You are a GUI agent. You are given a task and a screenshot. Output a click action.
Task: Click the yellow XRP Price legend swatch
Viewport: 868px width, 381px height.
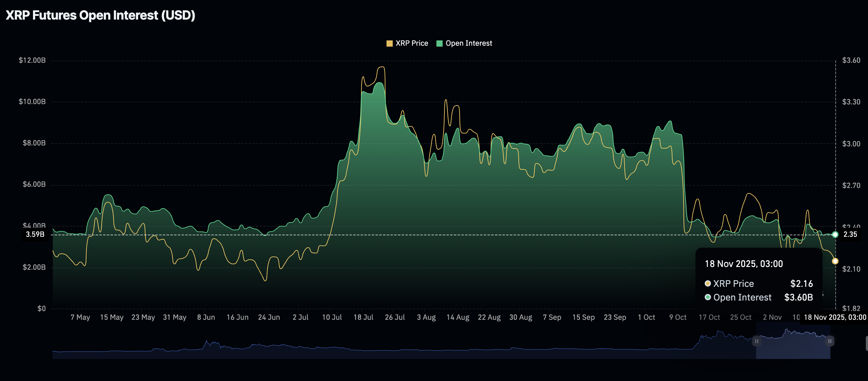pos(389,44)
